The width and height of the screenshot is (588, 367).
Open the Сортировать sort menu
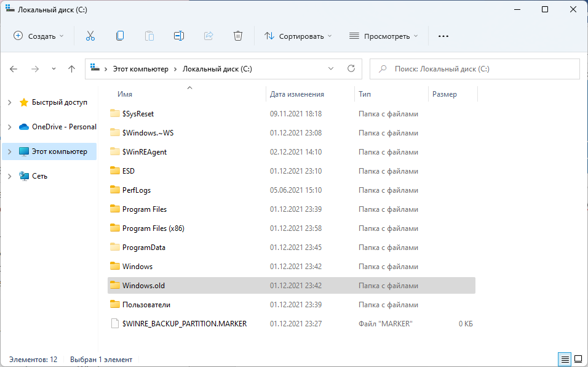[298, 36]
